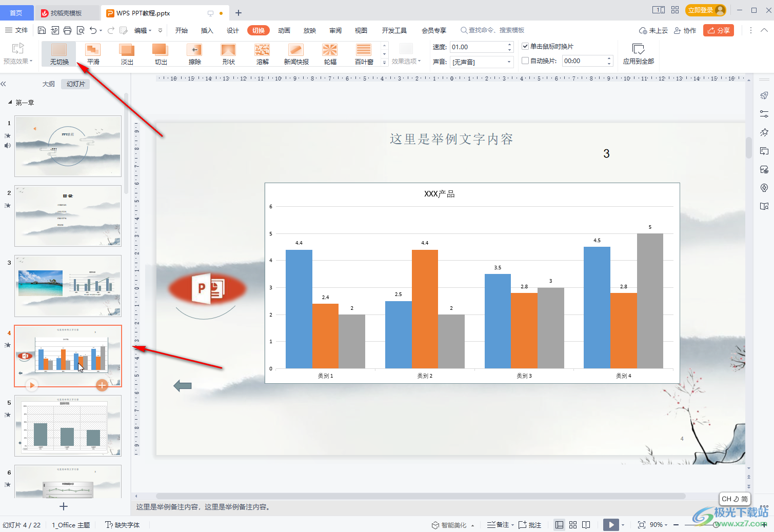This screenshot has height=532, width=774.
Task: Collapse the 第一章 section
Action: [x=10, y=102]
